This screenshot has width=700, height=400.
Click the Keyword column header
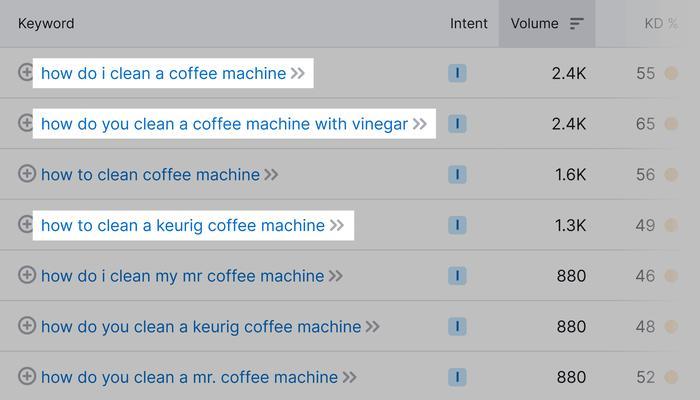[x=46, y=24]
